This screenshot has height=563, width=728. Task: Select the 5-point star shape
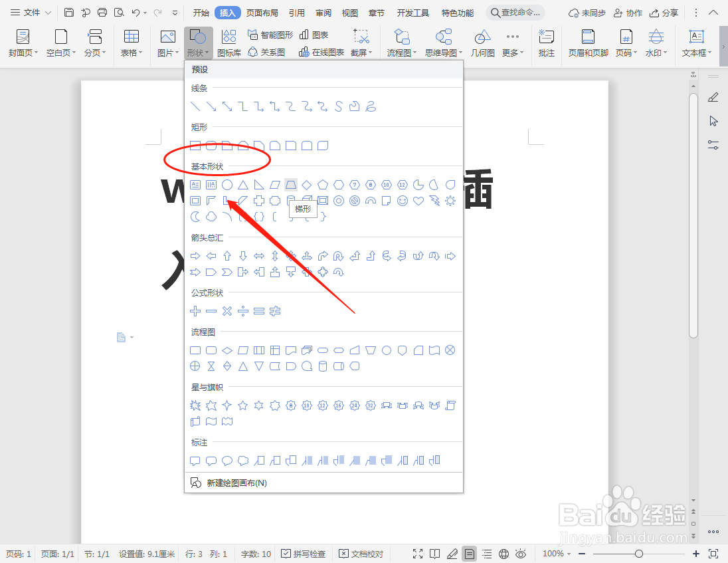[243, 405]
